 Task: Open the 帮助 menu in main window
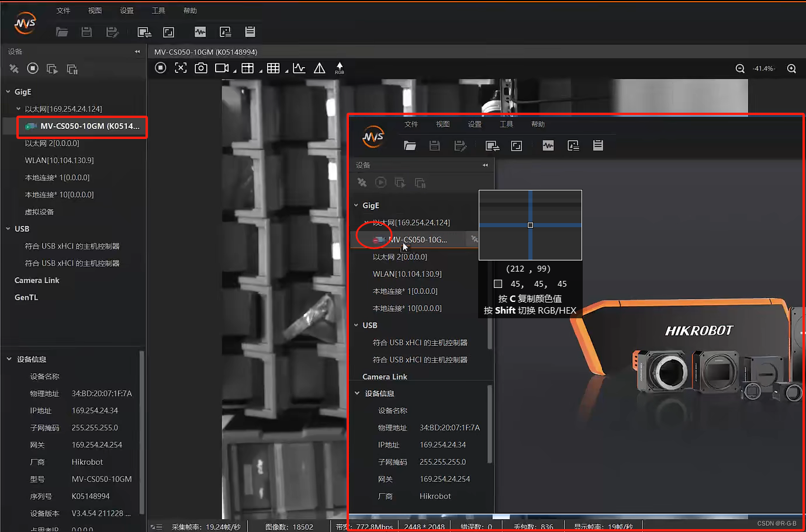[190, 11]
